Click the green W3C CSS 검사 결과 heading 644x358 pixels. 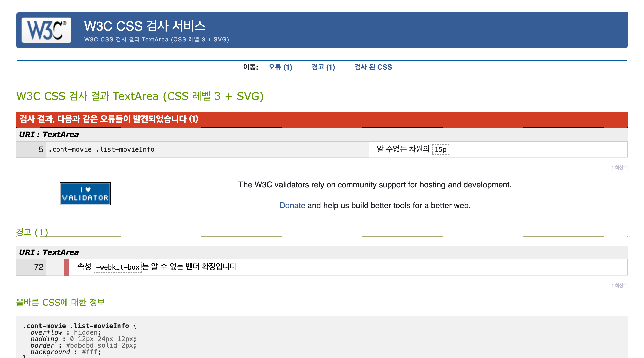(140, 96)
